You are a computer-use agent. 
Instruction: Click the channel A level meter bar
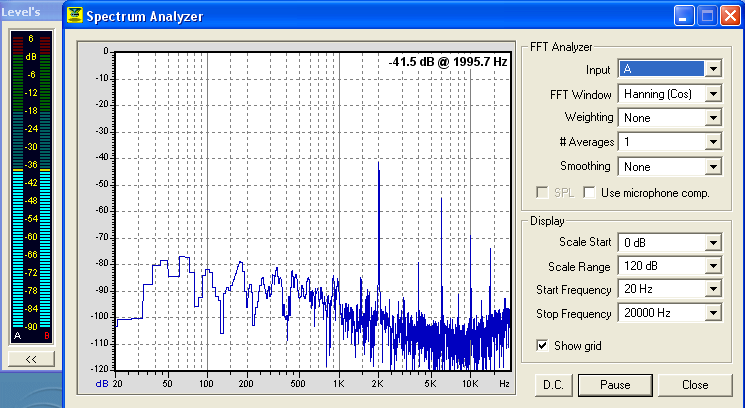coord(18,181)
